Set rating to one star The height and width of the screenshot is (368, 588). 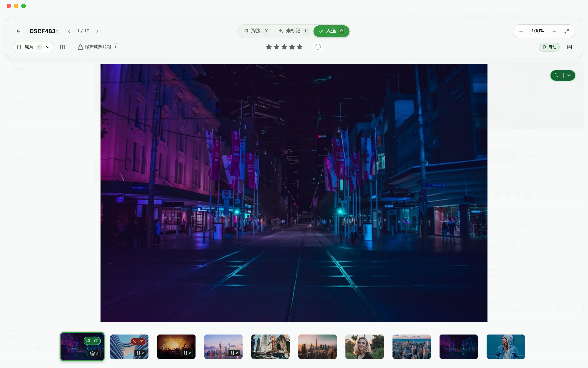(x=269, y=47)
